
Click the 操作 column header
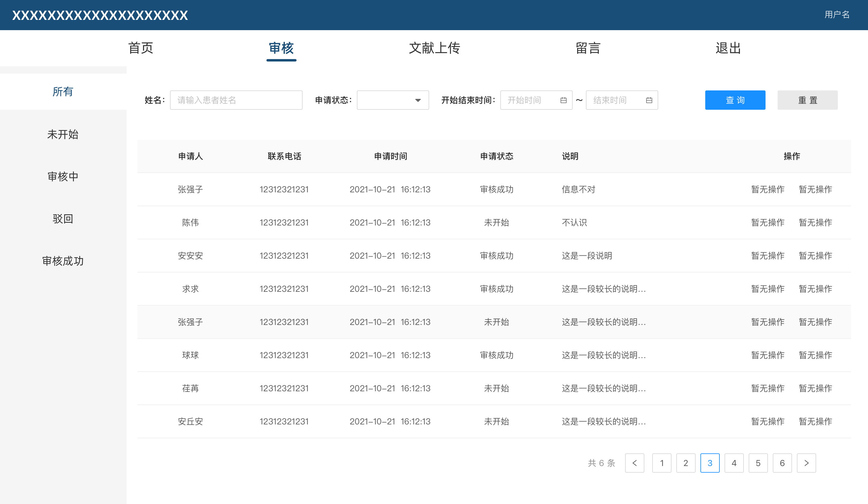pos(791,156)
